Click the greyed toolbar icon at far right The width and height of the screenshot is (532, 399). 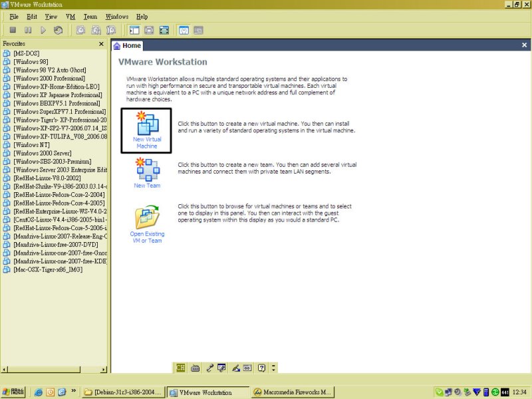point(198,30)
